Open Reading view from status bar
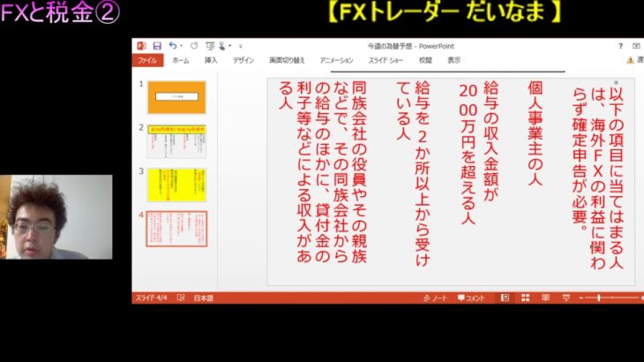This screenshot has width=644, height=362. (x=544, y=298)
